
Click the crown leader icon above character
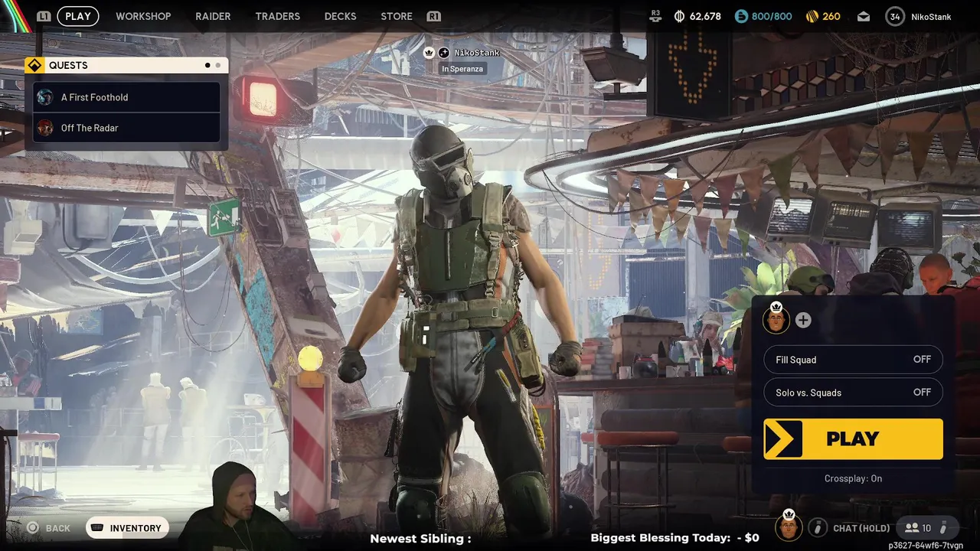pyautogui.click(x=429, y=53)
